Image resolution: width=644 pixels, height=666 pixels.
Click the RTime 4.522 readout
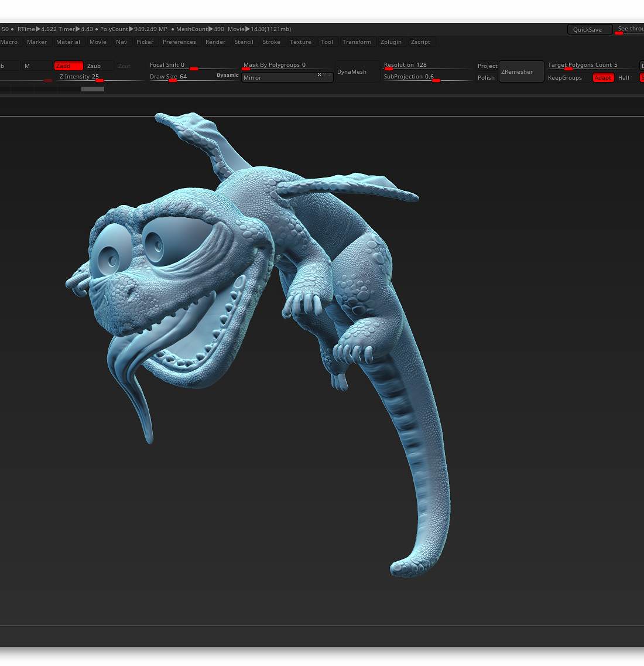pyautogui.click(x=36, y=29)
